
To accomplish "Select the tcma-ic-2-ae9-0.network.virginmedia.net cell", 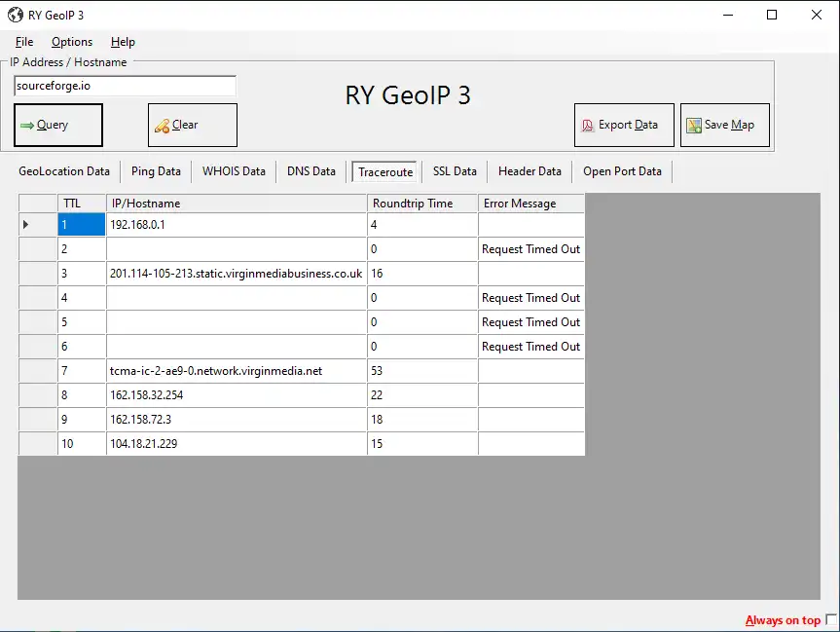I will tap(237, 371).
